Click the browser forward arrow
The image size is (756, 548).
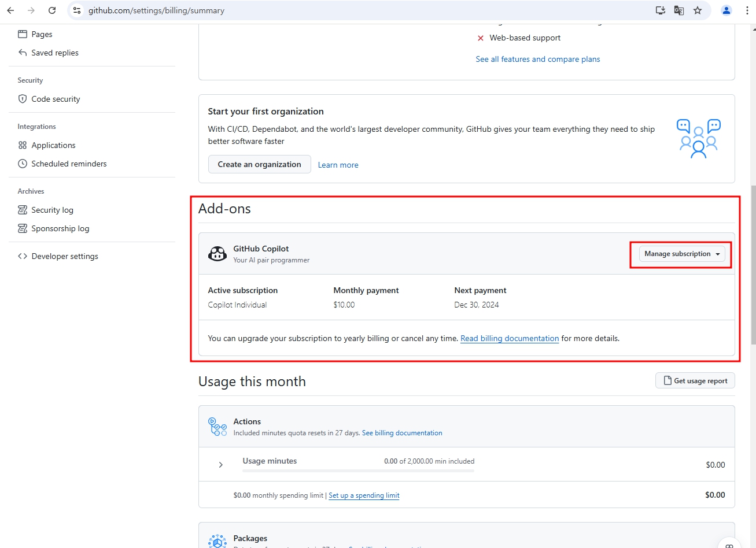pyautogui.click(x=31, y=10)
